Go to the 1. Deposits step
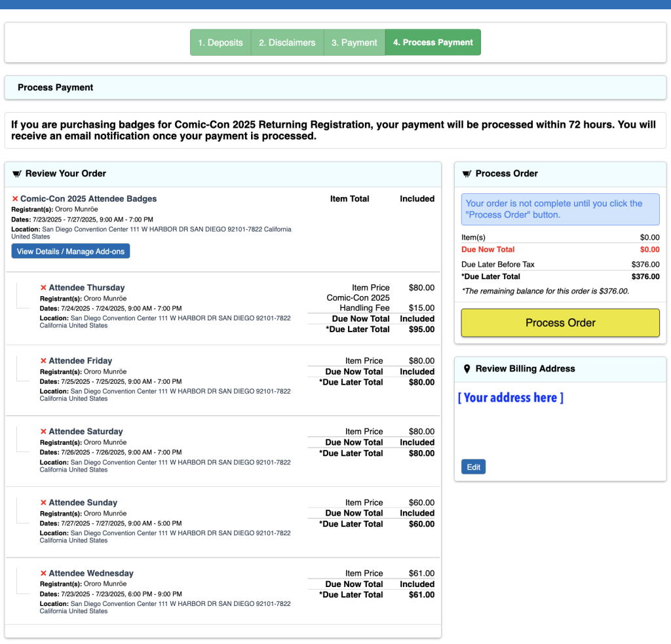Image resolution: width=671 pixels, height=644 pixels. tap(221, 43)
